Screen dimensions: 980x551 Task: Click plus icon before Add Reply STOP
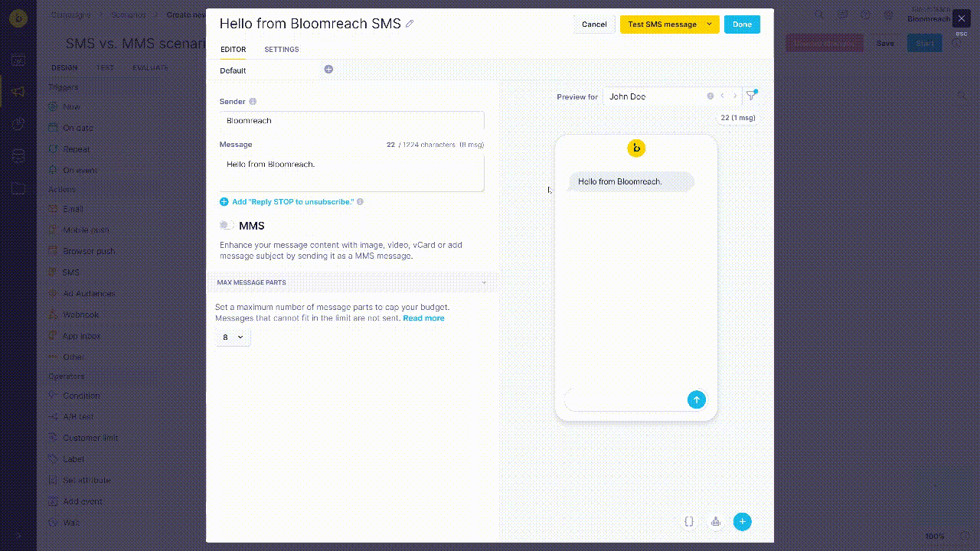point(224,202)
